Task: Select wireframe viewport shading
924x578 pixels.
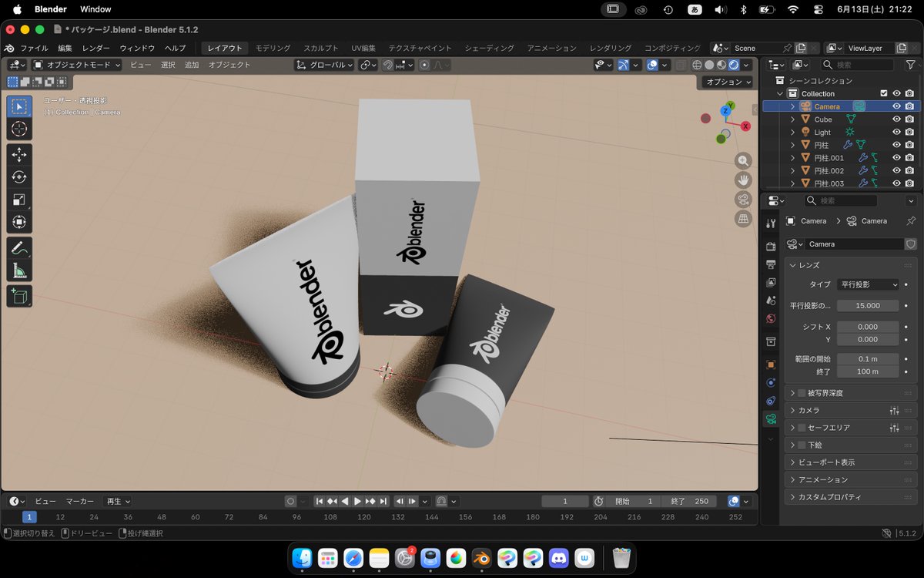Action: point(697,66)
